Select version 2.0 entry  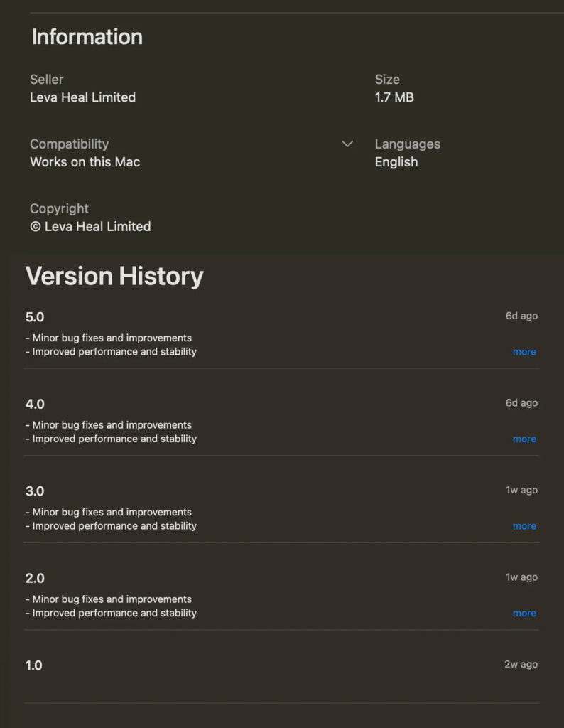pos(35,577)
